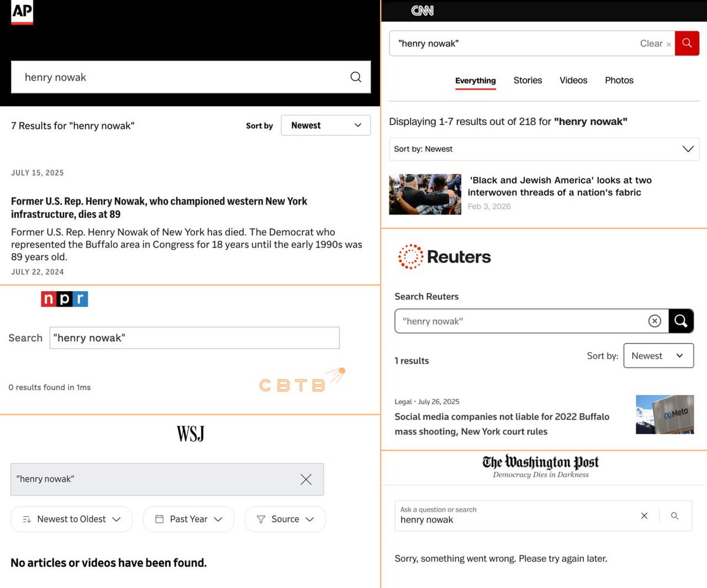Open the CNN Black and Jewish America thumbnail
707x588 pixels.
click(x=425, y=194)
